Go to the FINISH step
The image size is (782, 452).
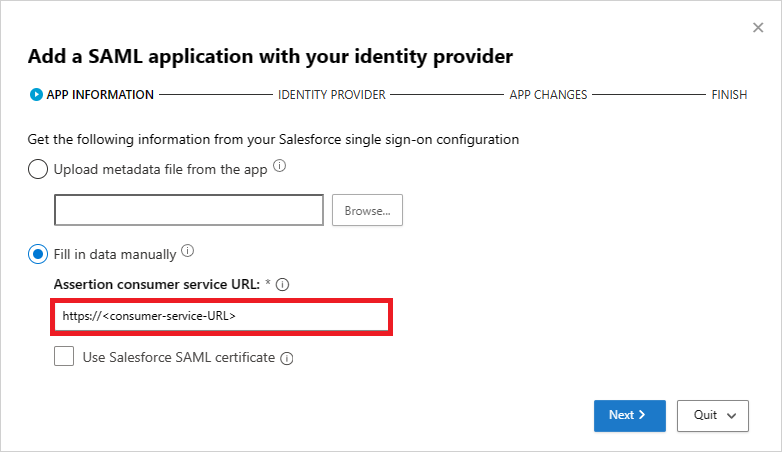pyautogui.click(x=729, y=95)
